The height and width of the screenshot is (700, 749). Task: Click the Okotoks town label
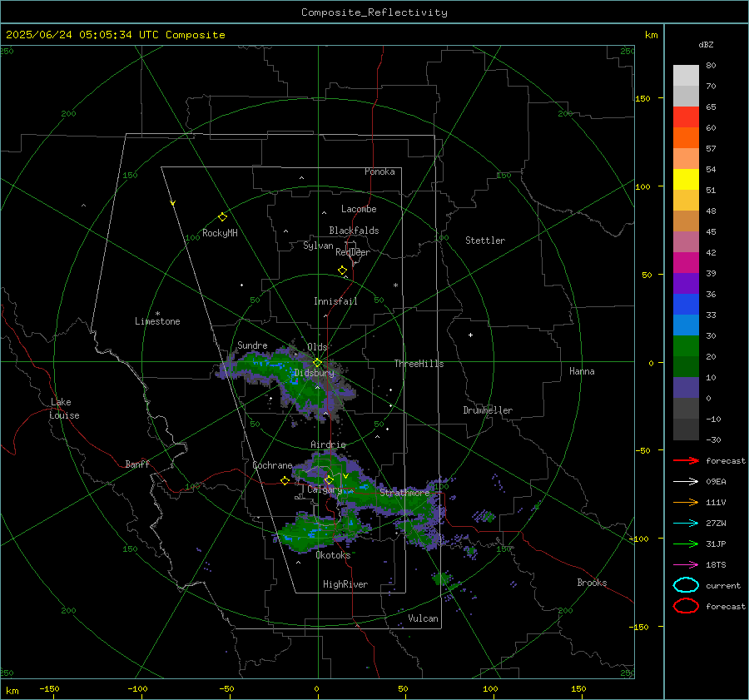[333, 555]
